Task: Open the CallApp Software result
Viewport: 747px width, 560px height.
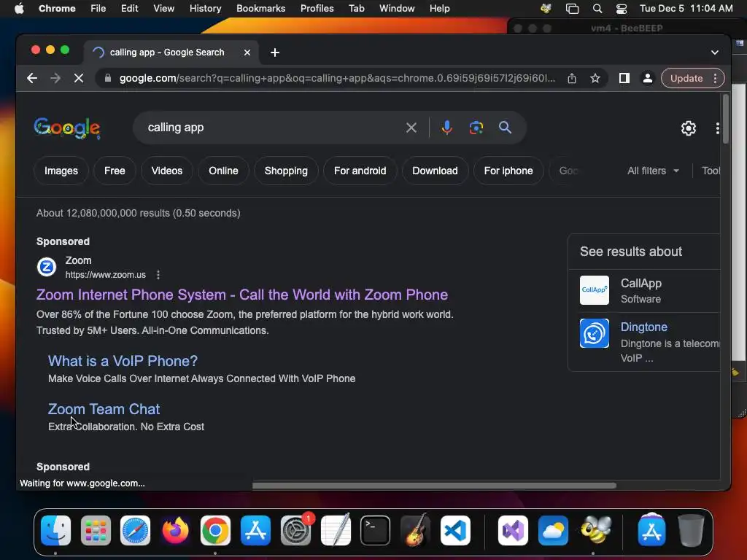Action: click(640, 290)
